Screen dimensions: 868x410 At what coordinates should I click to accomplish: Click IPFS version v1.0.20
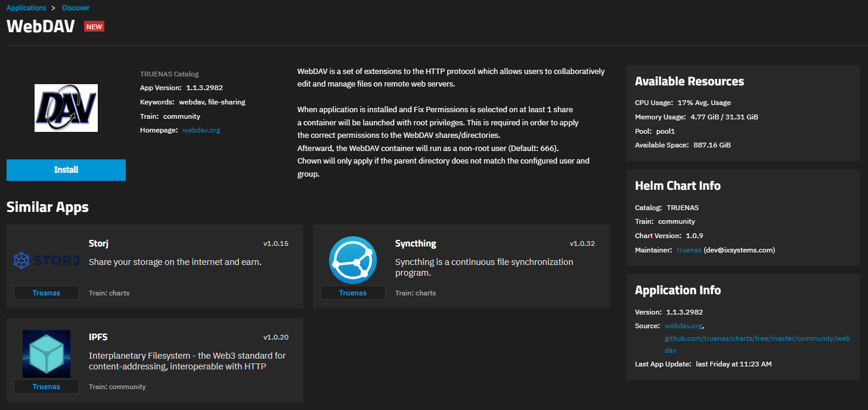(276, 337)
